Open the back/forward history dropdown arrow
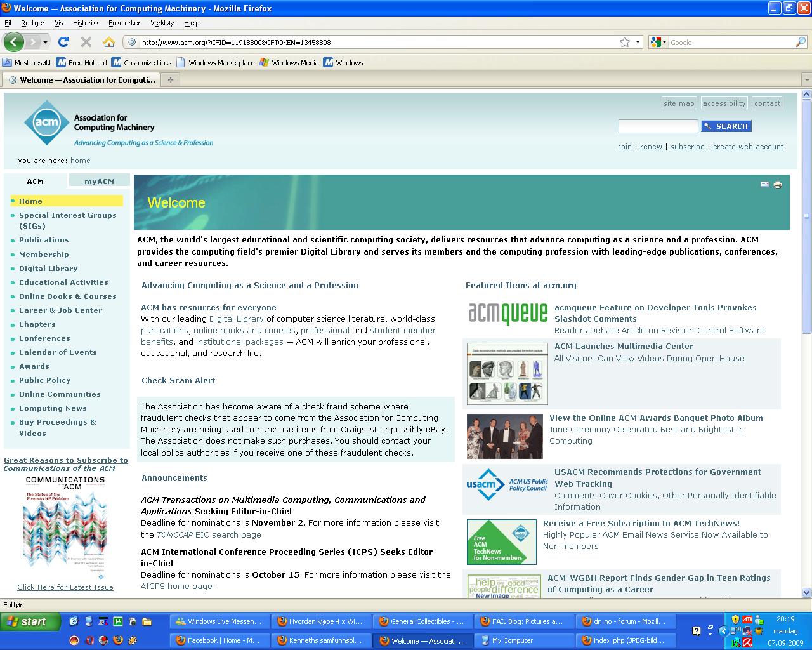Viewport: 812px width, 650px height. 45,42
